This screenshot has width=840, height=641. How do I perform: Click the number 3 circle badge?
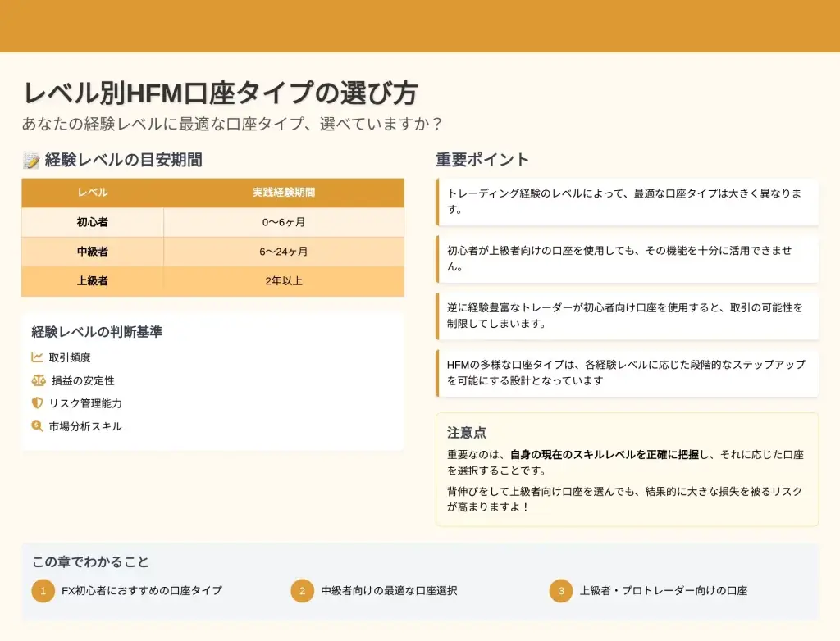pos(561,590)
